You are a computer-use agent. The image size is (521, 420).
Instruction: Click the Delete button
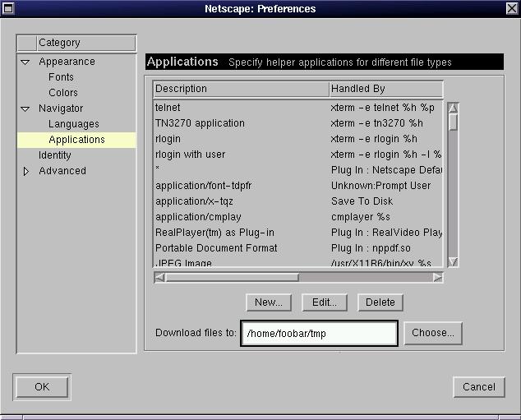pos(380,302)
